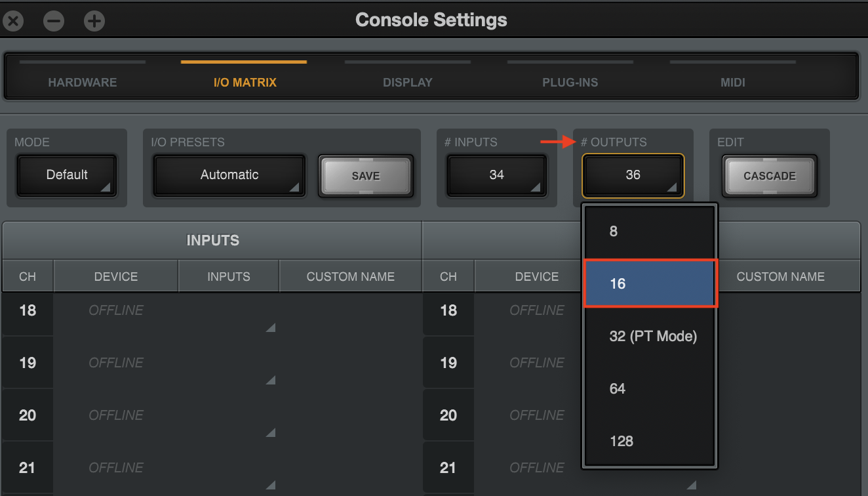Choose 64 outputs from the list
Viewport: 868px width, 496px height.
(649, 388)
